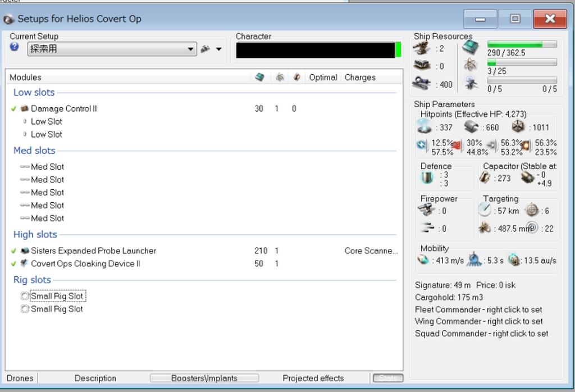
Task: Open the Projected effects tab
Action: [x=313, y=378]
